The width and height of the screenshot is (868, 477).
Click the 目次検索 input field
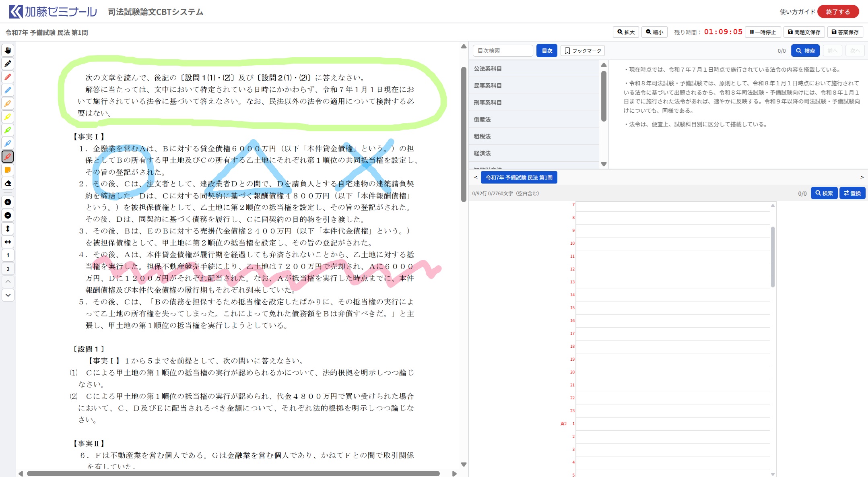tap(502, 51)
